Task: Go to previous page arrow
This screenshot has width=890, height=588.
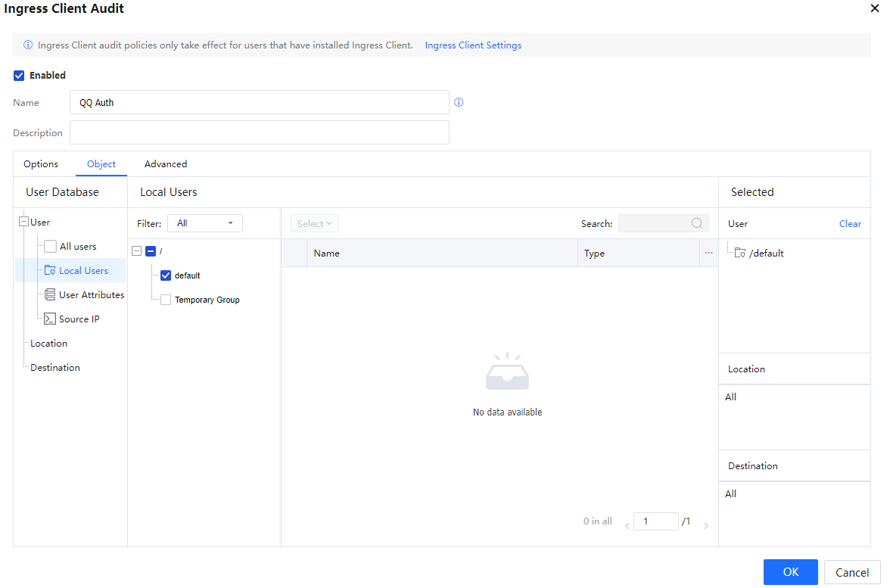Action: pyautogui.click(x=627, y=526)
